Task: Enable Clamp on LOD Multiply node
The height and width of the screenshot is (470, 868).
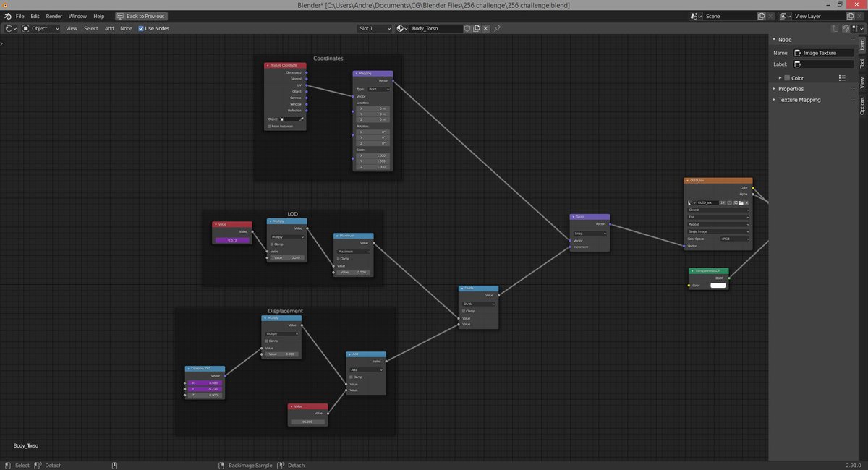Action: (x=272, y=244)
